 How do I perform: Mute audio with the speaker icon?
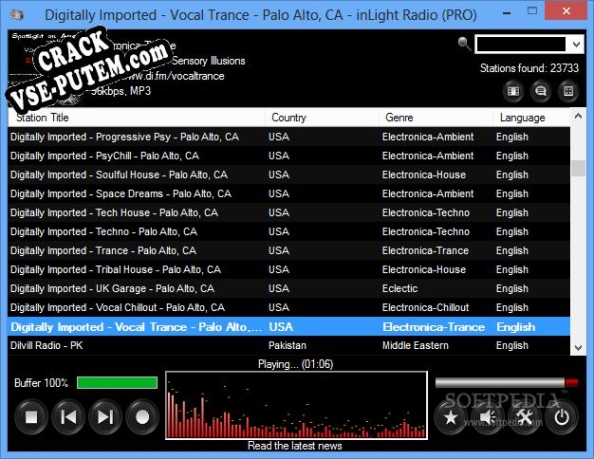coord(488,417)
